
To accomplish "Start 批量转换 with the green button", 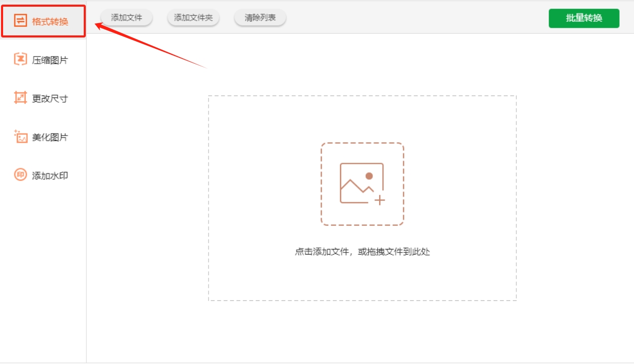I will [x=584, y=18].
